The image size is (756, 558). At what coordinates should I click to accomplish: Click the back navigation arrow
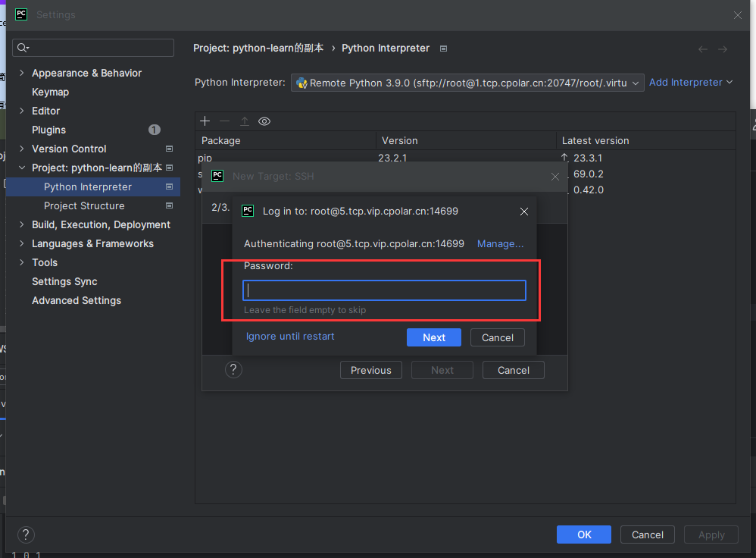(x=703, y=49)
